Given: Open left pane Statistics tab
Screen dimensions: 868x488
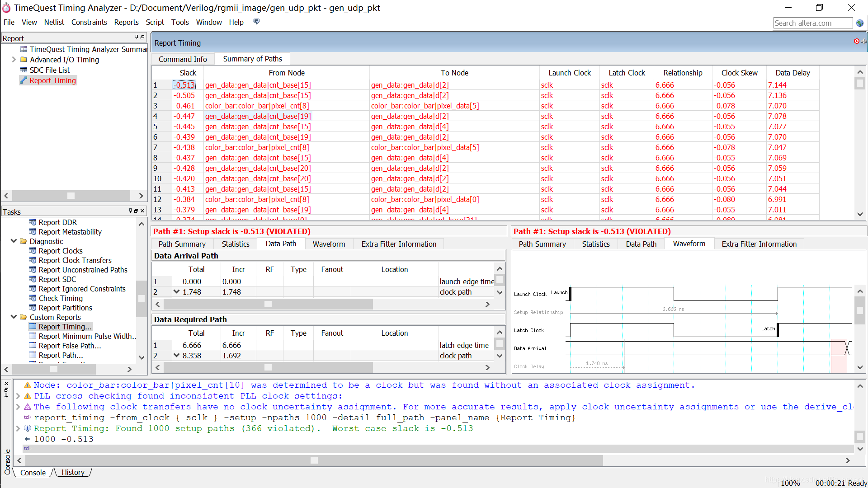Looking at the screenshot, I should (x=236, y=244).
